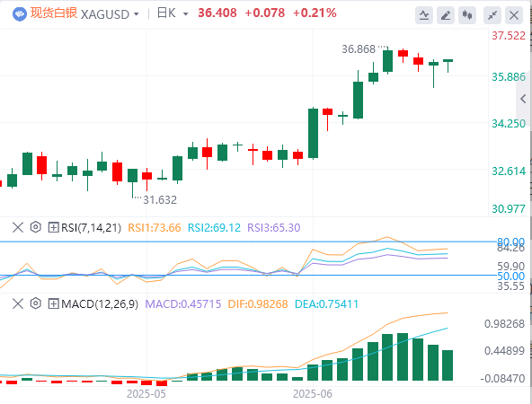
Task: Close the chart with the top X
Action: pos(514,15)
